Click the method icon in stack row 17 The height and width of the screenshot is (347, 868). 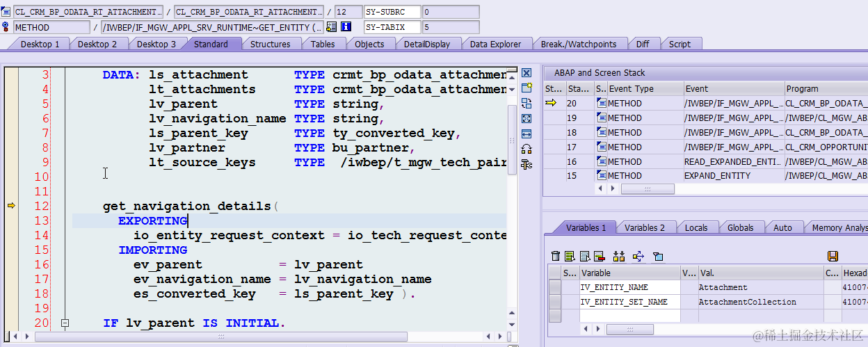click(x=601, y=147)
